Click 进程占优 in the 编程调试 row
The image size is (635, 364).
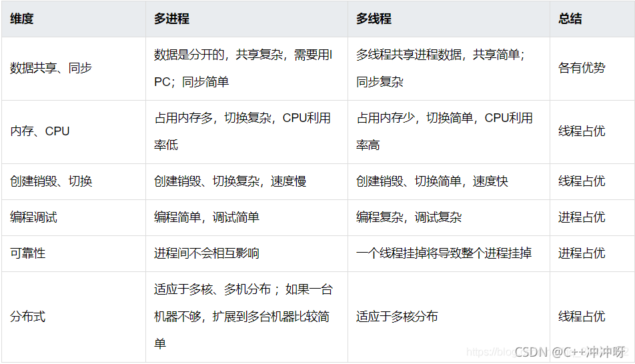pos(592,218)
